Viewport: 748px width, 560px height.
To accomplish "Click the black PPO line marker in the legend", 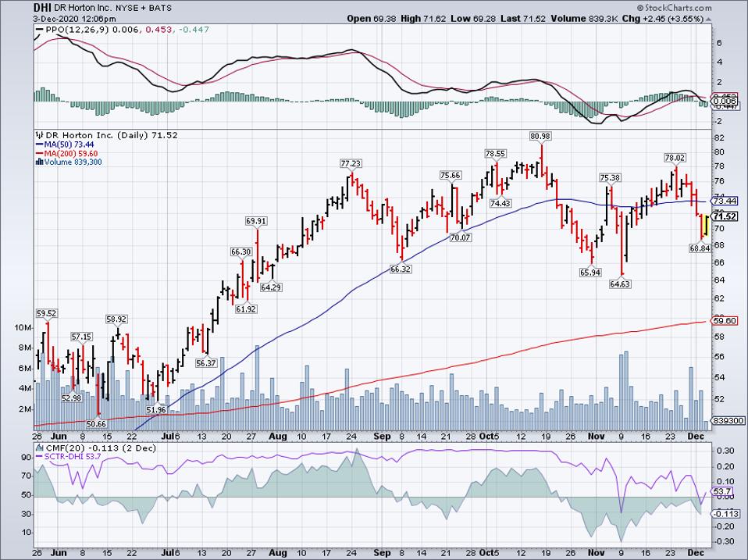I will [x=39, y=30].
